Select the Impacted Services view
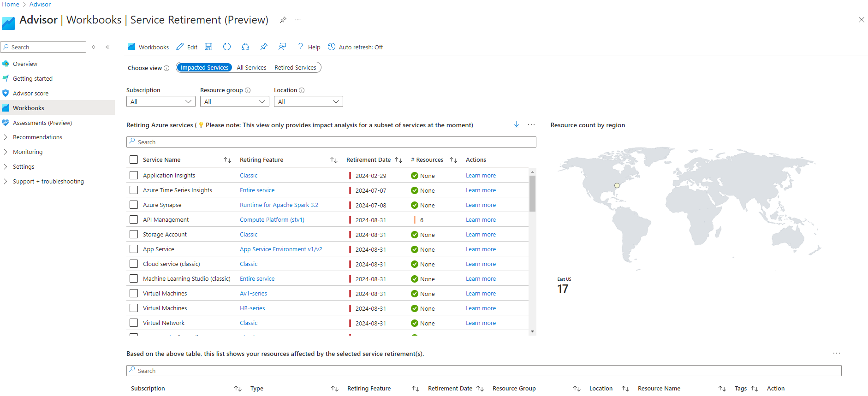 (x=204, y=68)
